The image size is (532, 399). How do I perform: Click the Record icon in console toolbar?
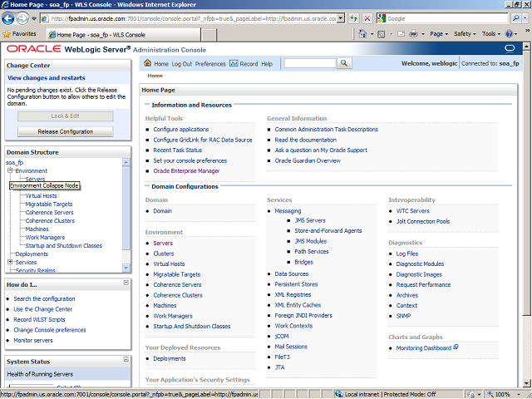click(x=234, y=64)
